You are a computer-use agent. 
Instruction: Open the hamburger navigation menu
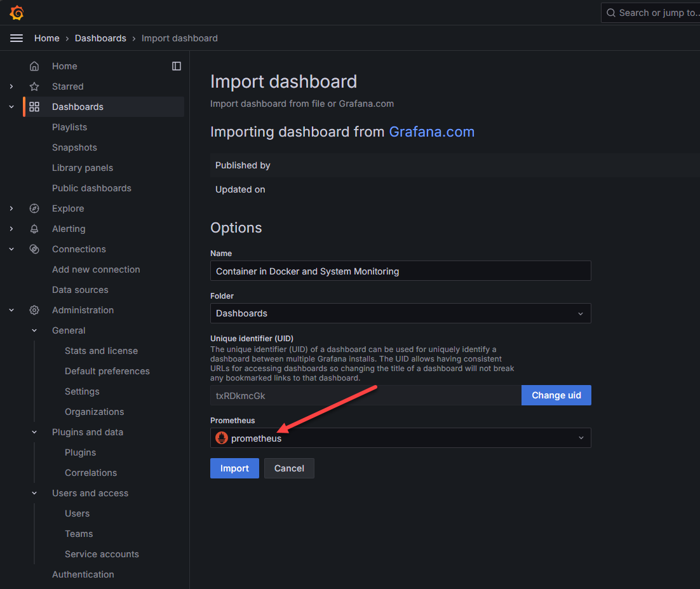coord(17,38)
